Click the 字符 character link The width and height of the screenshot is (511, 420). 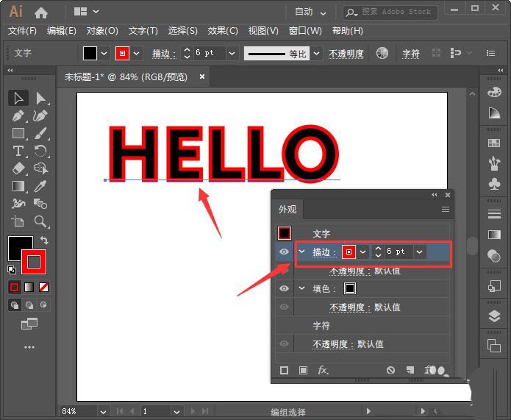(x=410, y=54)
